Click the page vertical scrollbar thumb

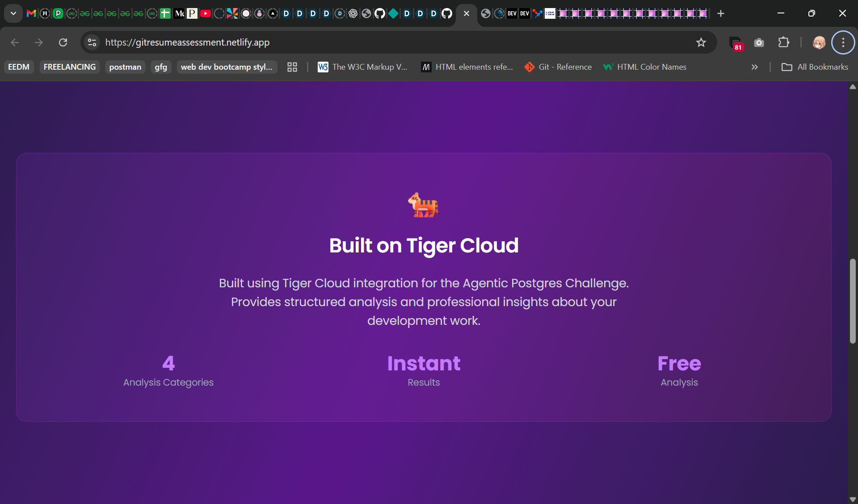coord(853,301)
